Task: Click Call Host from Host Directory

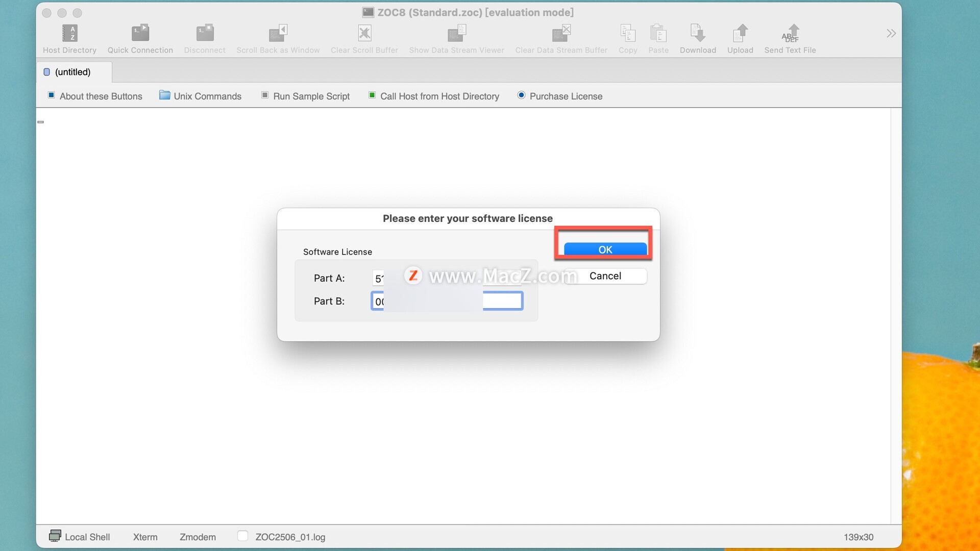Action: click(x=434, y=96)
